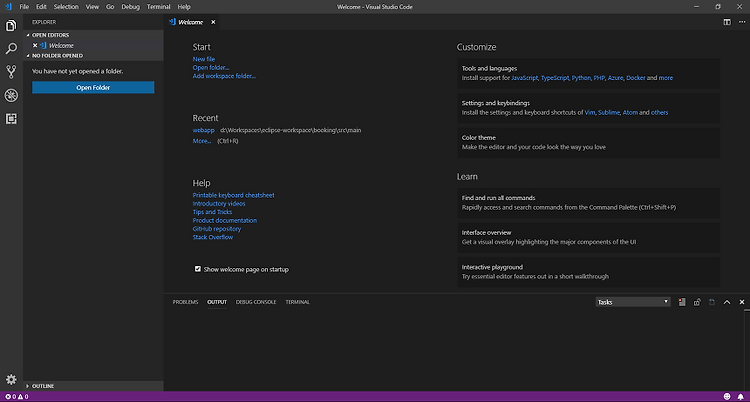Viewport: 750px width, 402px height.
Task: Open the Help menu
Action: point(184,7)
